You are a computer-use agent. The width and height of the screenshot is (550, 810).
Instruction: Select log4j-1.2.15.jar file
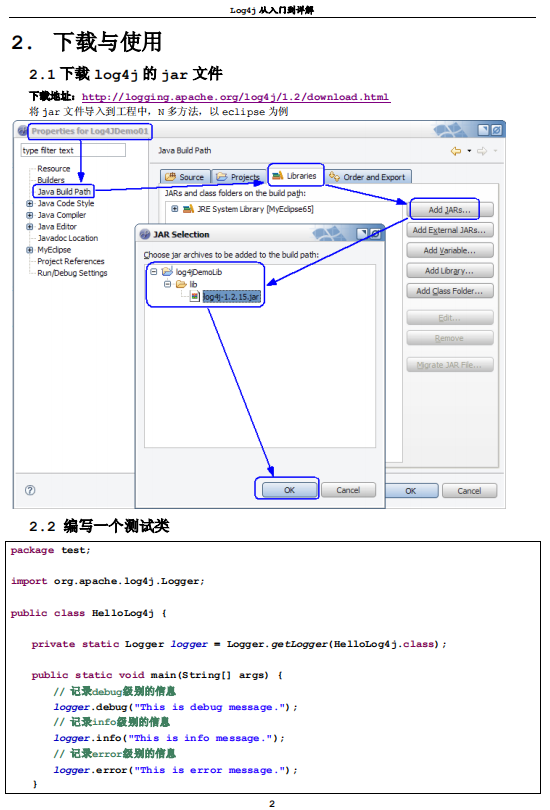click(231, 297)
